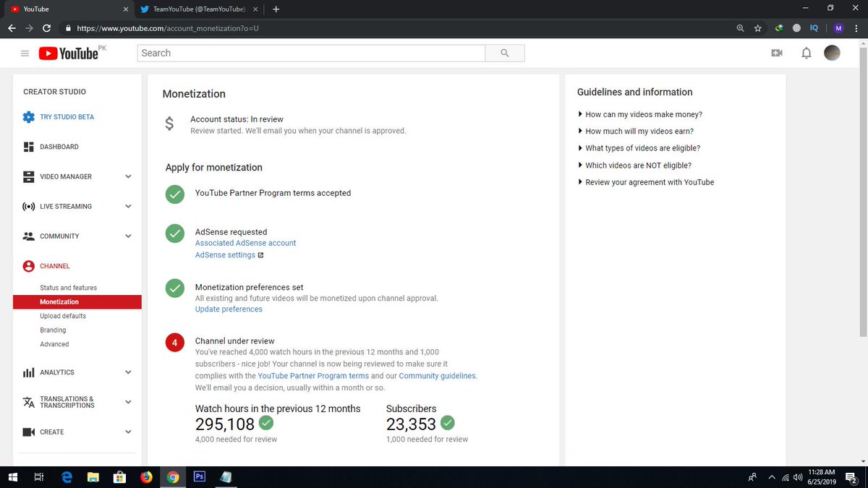This screenshot has height=488, width=868.
Task: Click the Try Studio Beta gear icon
Action: click(29, 117)
